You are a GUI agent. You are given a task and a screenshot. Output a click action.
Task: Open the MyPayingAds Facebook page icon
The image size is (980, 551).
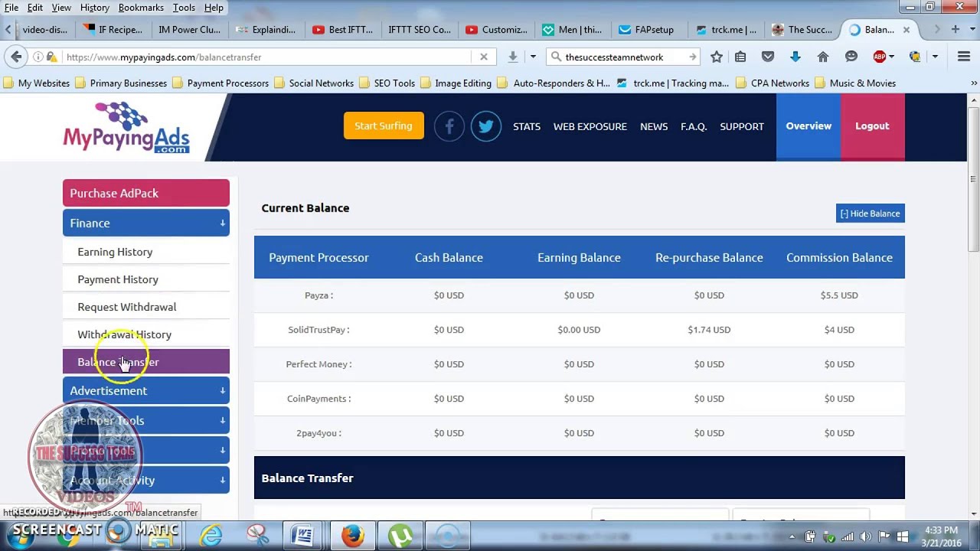449,126
